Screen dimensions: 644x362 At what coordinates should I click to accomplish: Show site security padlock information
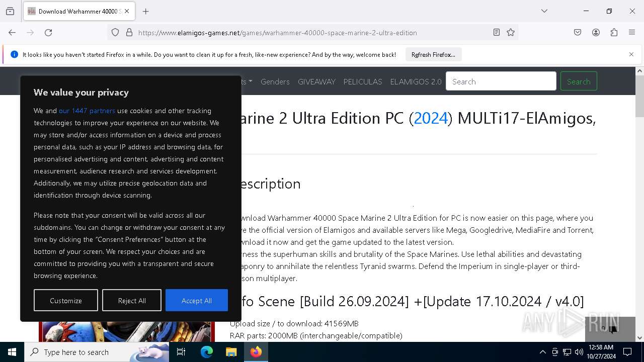[x=129, y=33]
